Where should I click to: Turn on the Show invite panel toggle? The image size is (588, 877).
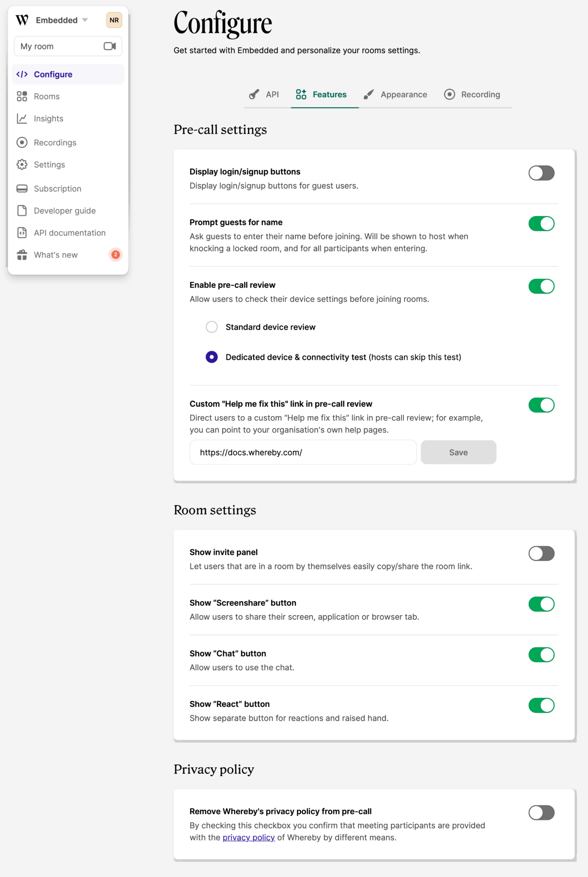pyautogui.click(x=541, y=553)
